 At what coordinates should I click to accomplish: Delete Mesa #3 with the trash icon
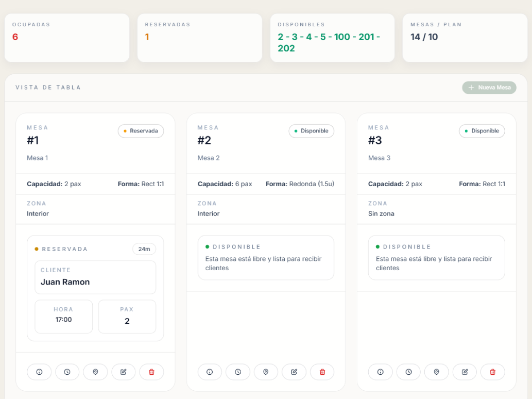(x=493, y=372)
